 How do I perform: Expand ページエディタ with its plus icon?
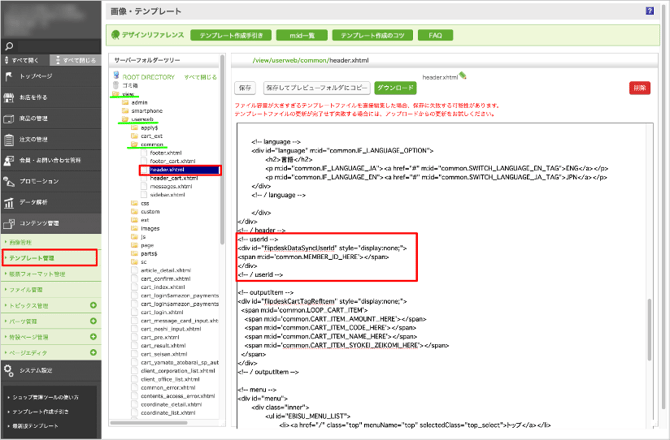point(93,352)
